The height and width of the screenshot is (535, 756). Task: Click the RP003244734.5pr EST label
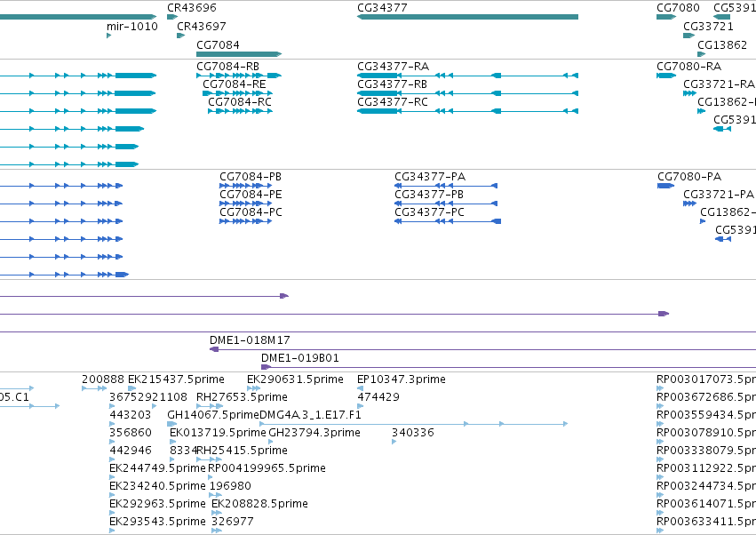click(x=706, y=487)
